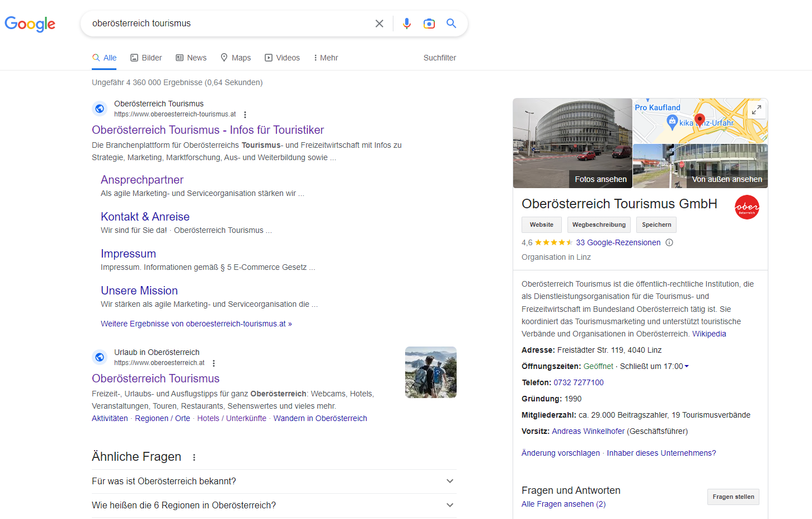Start voice search with microphone icon

(407, 24)
